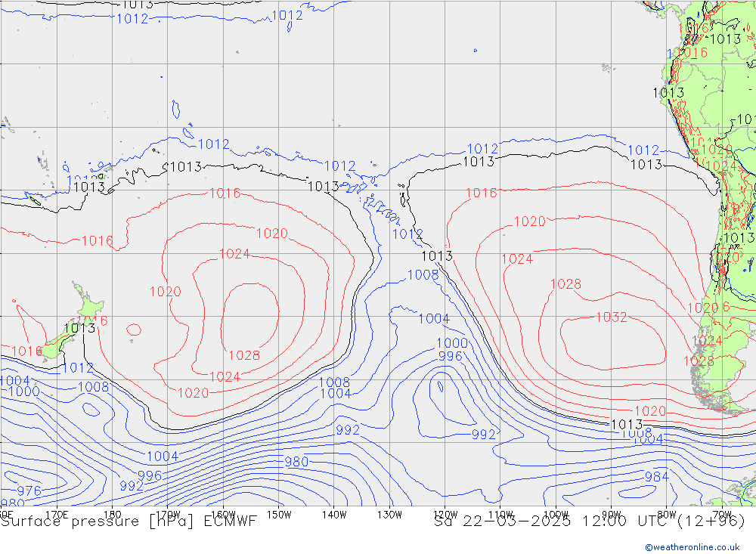This screenshot has width=756, height=554.
Task: Click the 'Surface pressure [hPa] ECMWF' title
Action: pyautogui.click(x=129, y=522)
